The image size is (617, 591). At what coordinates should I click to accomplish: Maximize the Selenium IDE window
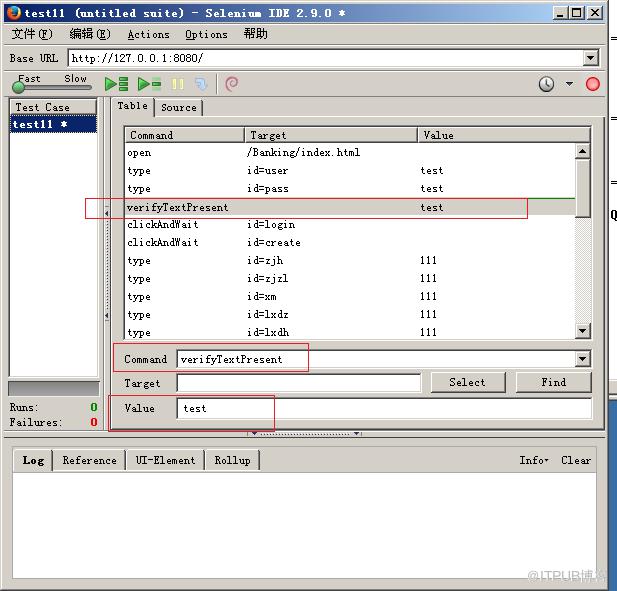(x=577, y=13)
